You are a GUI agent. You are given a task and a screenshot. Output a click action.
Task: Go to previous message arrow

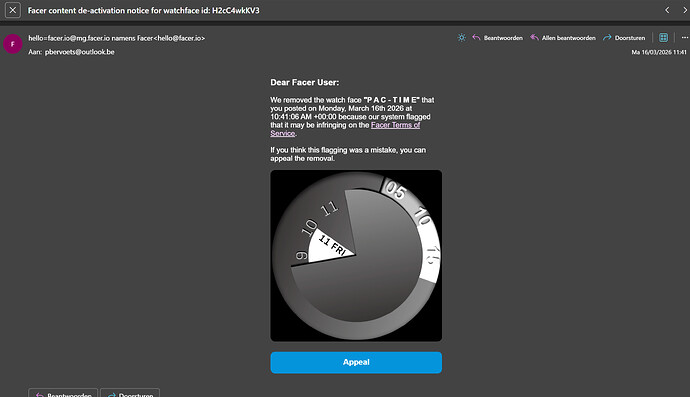(667, 10)
